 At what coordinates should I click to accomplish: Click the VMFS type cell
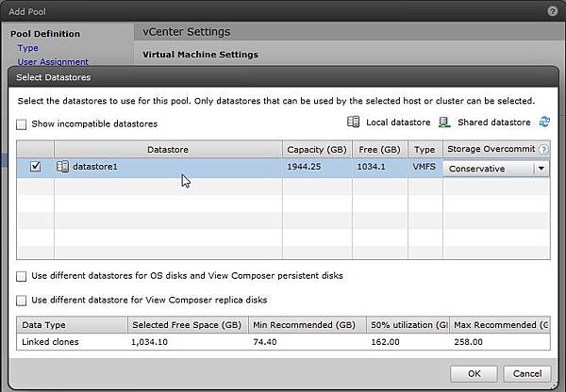coord(424,166)
